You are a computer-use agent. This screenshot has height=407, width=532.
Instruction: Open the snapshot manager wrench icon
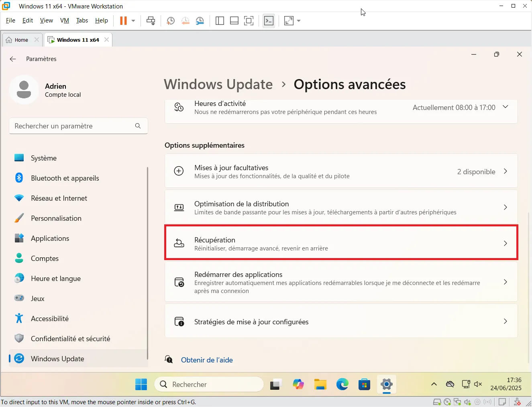[x=200, y=20]
